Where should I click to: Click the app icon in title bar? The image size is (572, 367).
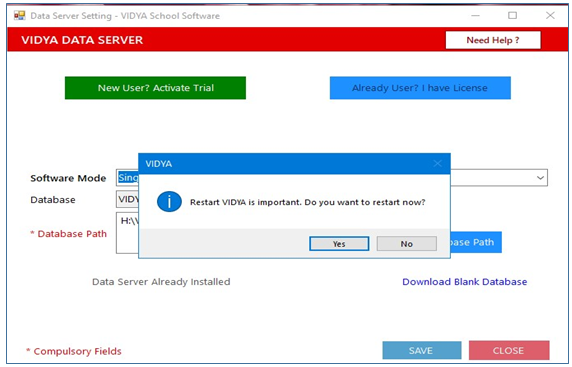[20, 16]
